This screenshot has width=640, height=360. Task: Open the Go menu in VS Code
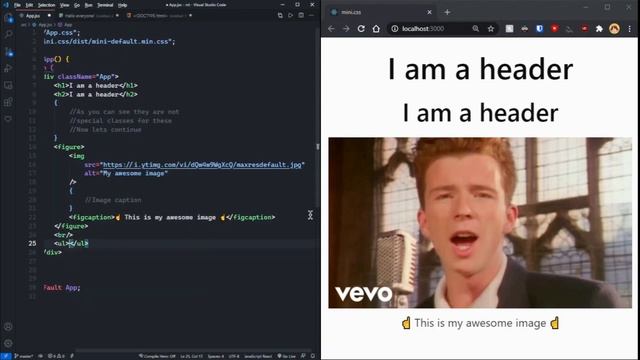[77, 5]
